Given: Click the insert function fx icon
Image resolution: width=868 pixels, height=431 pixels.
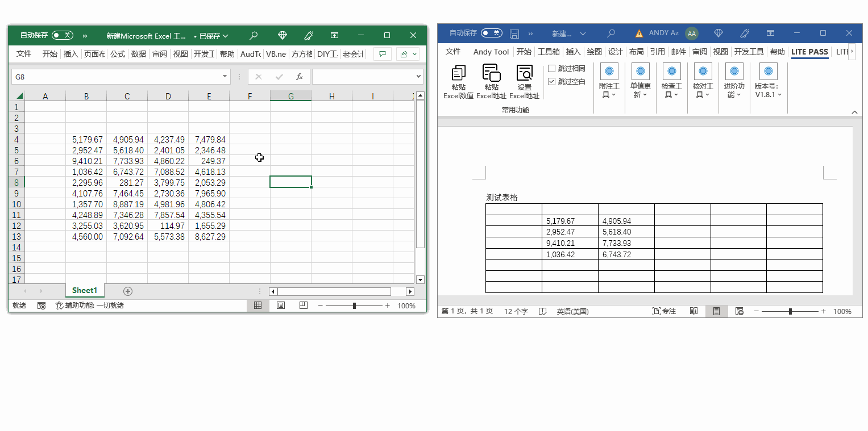Looking at the screenshot, I should click(x=299, y=77).
